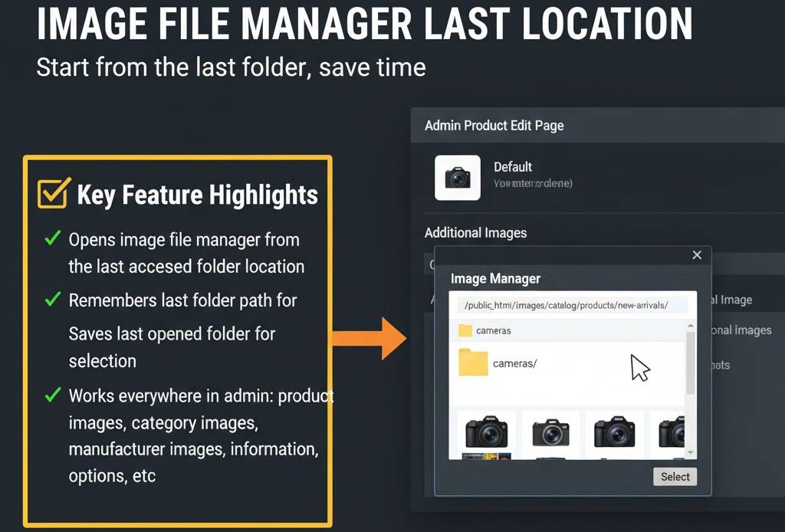Select the second camera image thumbnail
The image size is (785, 532).
coord(550,432)
